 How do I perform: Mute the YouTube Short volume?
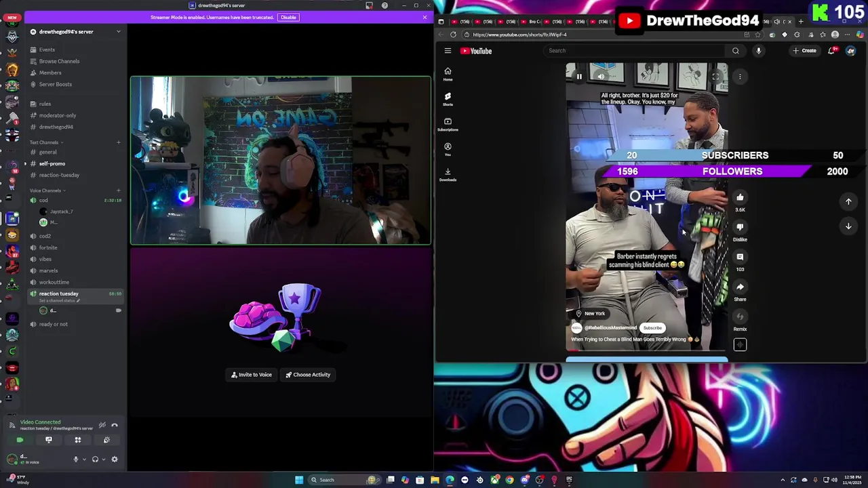pos(601,77)
